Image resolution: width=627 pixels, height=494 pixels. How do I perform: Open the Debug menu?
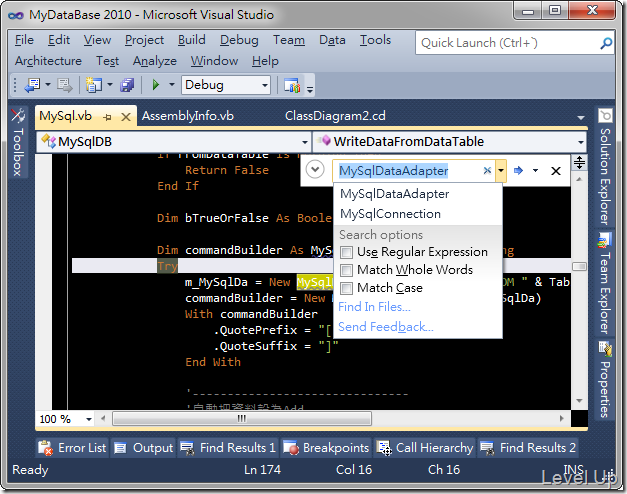tap(239, 40)
